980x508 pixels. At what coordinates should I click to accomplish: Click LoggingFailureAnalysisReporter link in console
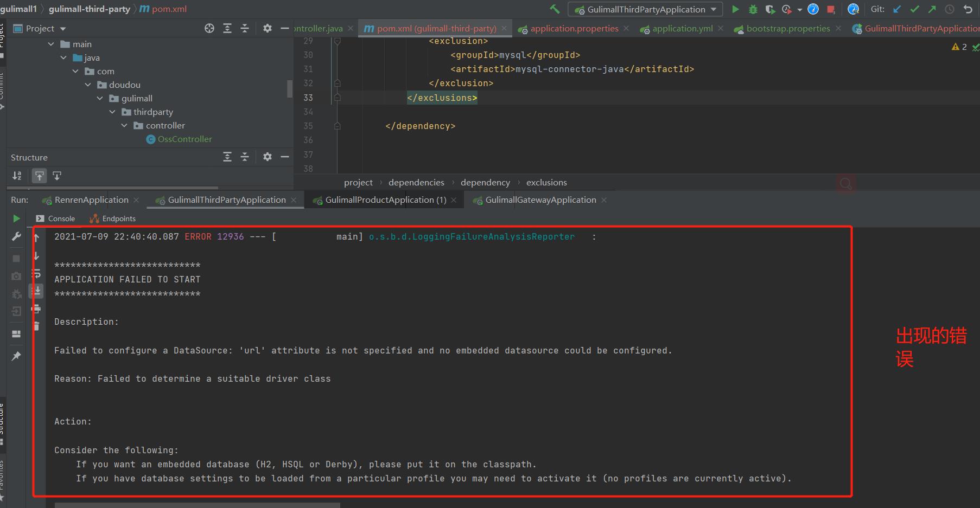(472, 237)
